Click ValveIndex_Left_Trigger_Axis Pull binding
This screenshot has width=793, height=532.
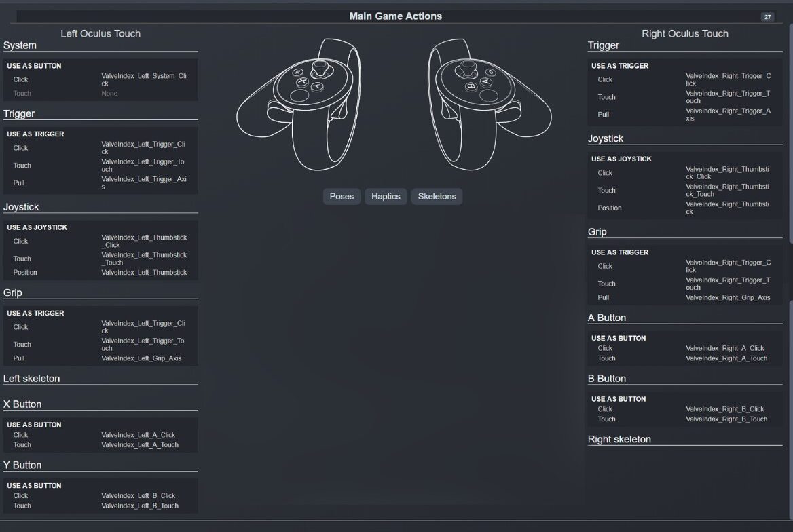pyautogui.click(x=144, y=183)
